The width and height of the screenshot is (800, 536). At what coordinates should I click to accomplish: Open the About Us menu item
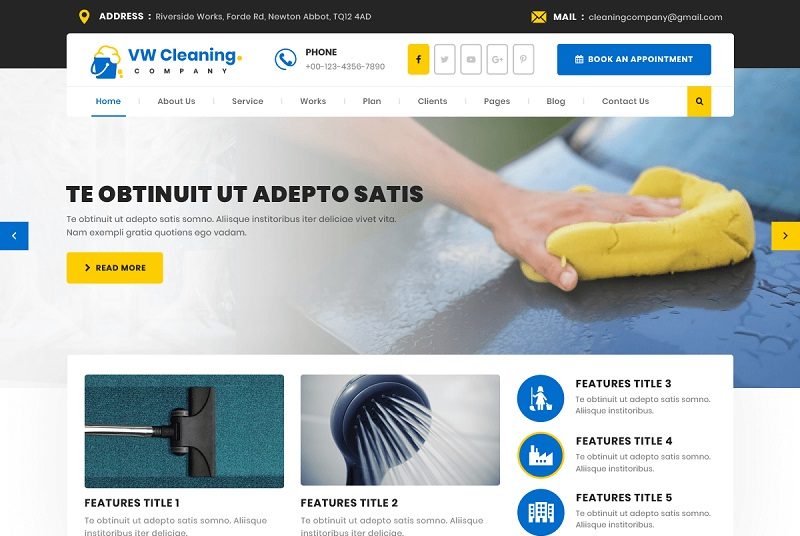177,101
